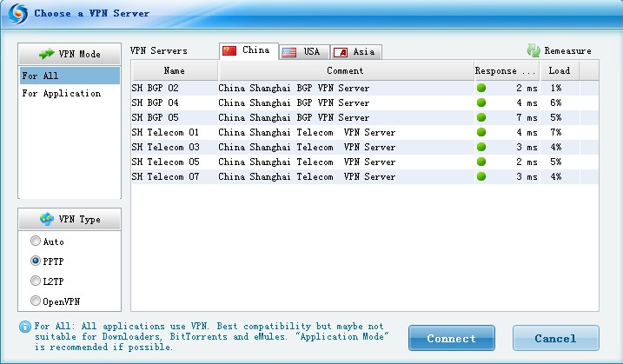The height and width of the screenshot is (364, 623).
Task: Click green status dot for SH BGP 02
Action: pos(481,88)
